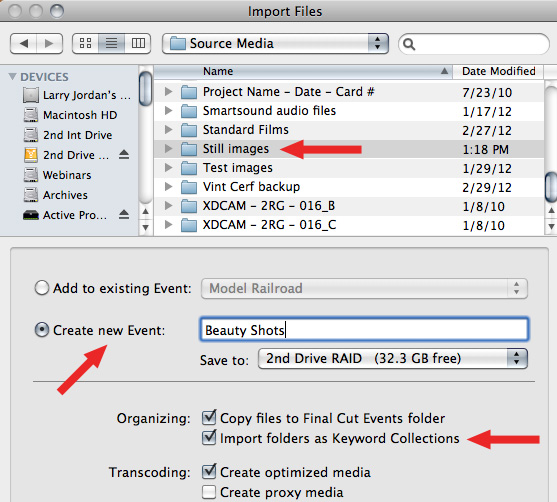Collapse the DEVICES sidebar section
Screen dimensions: 557x502
click(x=12, y=76)
